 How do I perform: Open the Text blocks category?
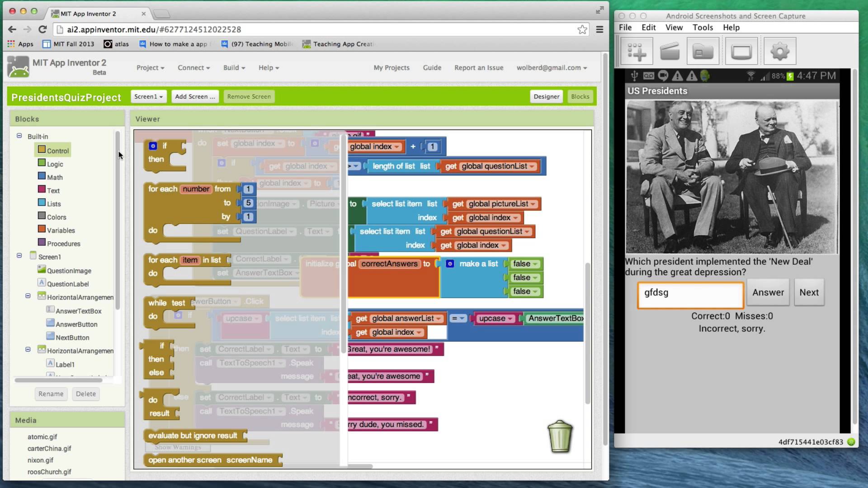point(49,190)
